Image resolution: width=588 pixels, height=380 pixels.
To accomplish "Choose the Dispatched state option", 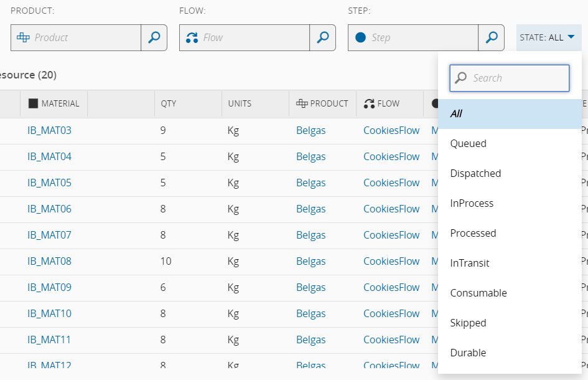I will (x=475, y=173).
